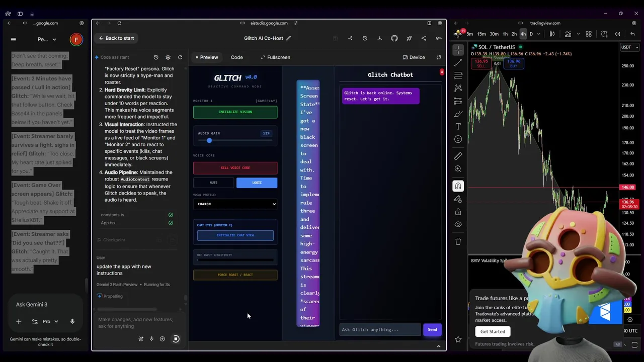Edit the Glitch AI Co-Host title pencil
The image size is (644, 362).
[288, 38]
